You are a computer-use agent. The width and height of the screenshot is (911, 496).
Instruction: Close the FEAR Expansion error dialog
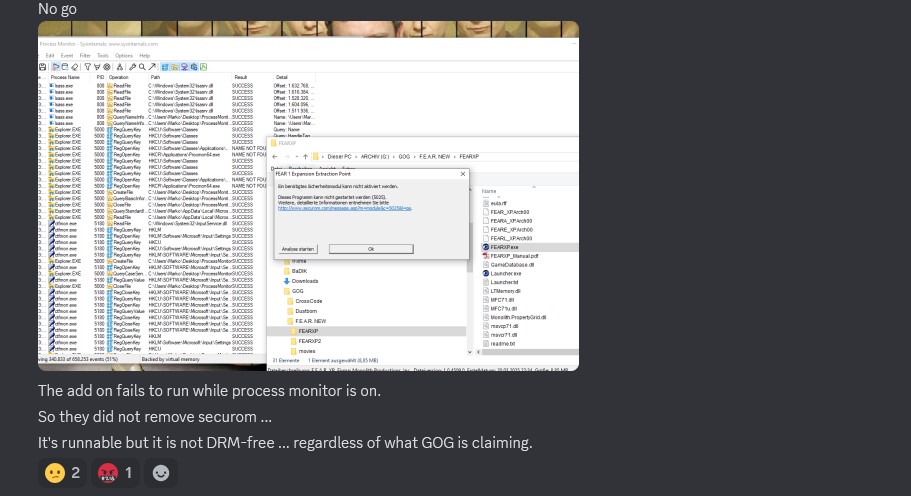(463, 174)
